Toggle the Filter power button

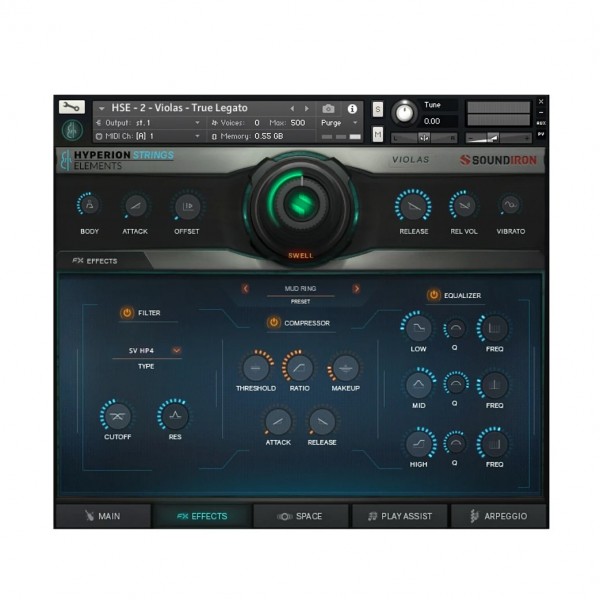point(127,313)
